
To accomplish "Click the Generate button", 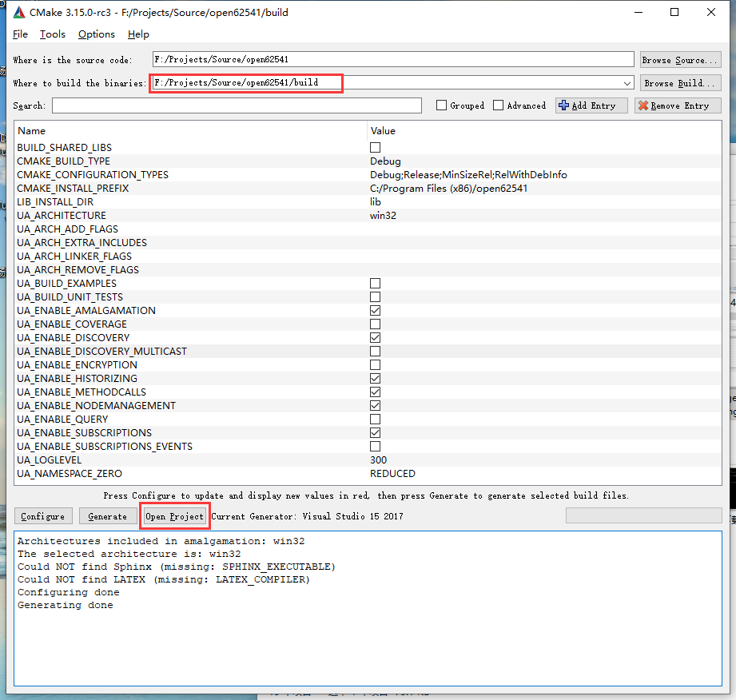I will tap(108, 516).
